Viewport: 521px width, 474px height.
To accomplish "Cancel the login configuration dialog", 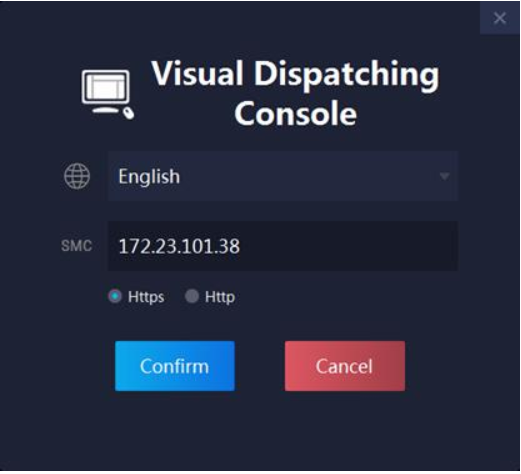I will (x=345, y=366).
